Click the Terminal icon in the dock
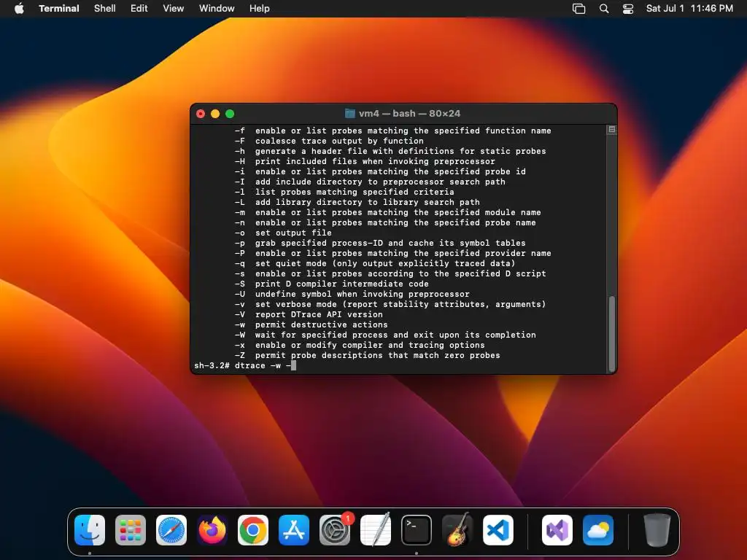 (417, 530)
